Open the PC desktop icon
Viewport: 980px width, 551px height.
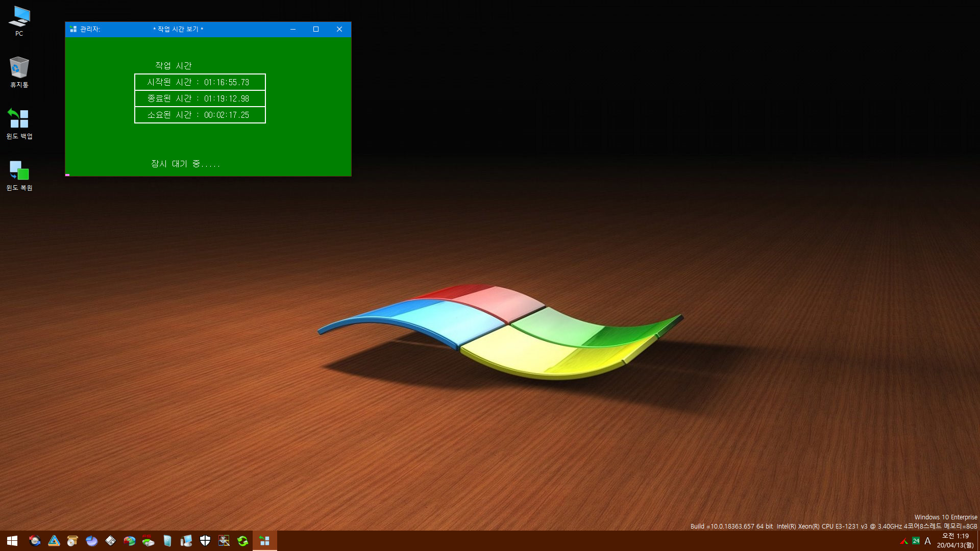pos(19,21)
